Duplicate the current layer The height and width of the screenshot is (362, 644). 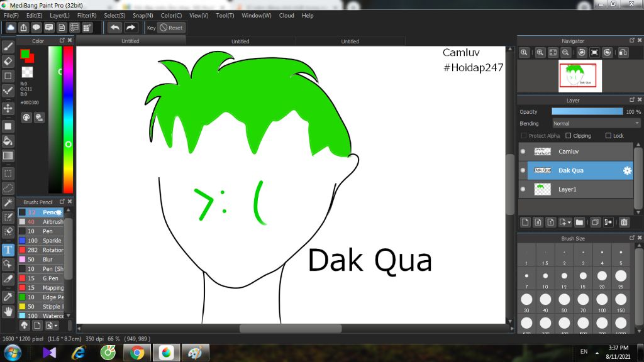[x=595, y=222]
